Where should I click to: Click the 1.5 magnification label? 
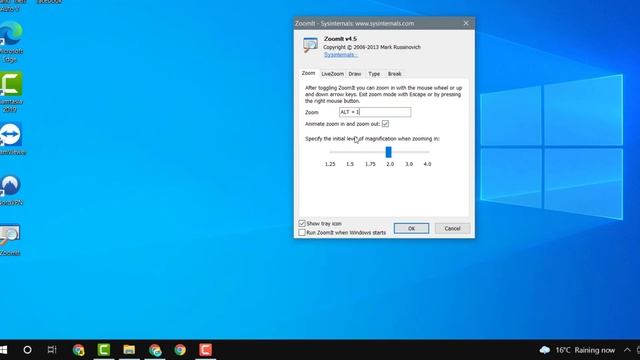[x=350, y=164]
